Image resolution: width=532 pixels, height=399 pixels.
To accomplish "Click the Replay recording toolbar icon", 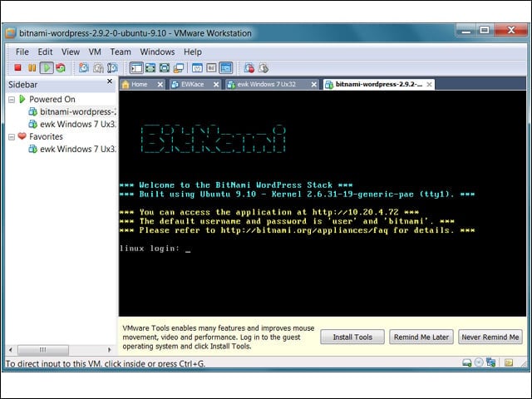I will point(264,68).
